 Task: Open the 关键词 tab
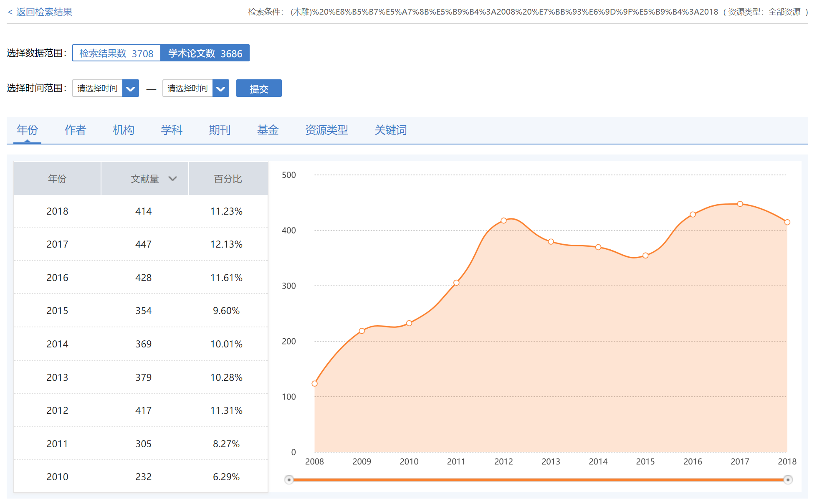pyautogui.click(x=390, y=130)
